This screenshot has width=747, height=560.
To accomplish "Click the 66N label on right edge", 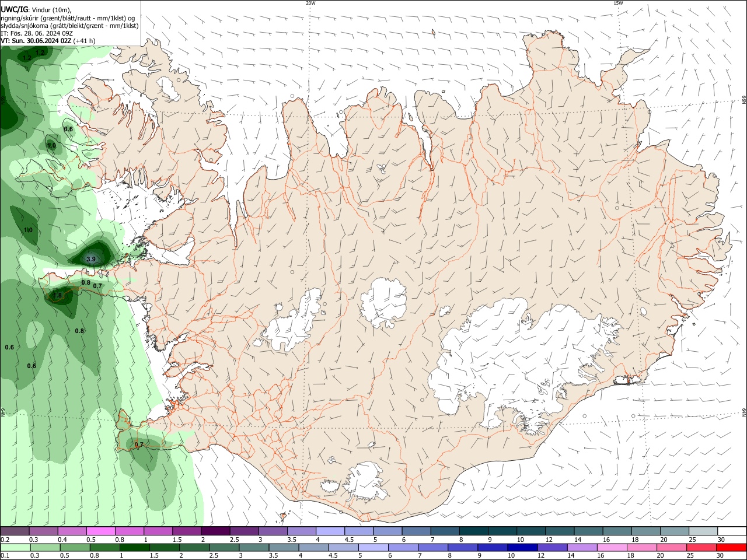I will (744, 100).
